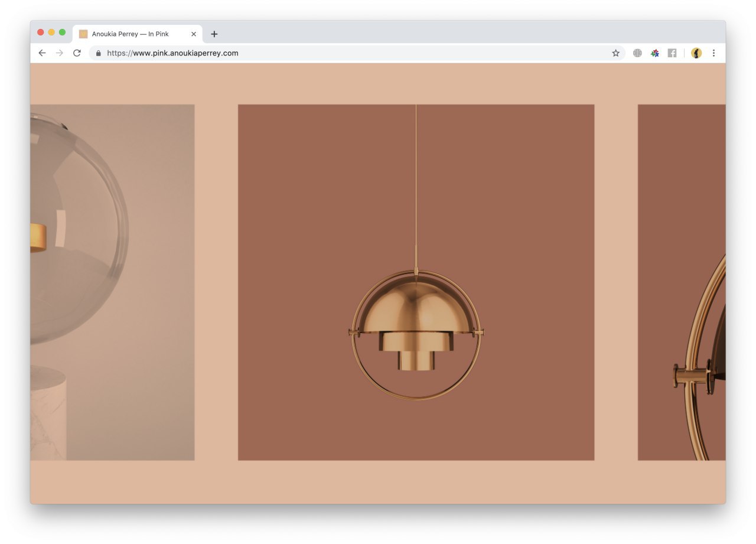This screenshot has height=544, width=756.
Task: Maximize the browser window
Action: coord(62,32)
